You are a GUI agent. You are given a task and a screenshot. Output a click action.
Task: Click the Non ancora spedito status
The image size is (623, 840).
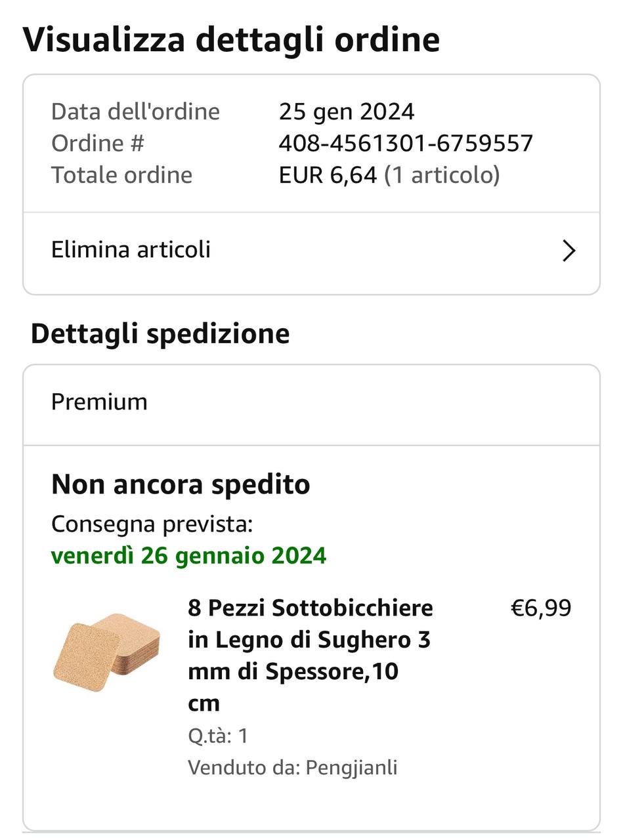181,484
